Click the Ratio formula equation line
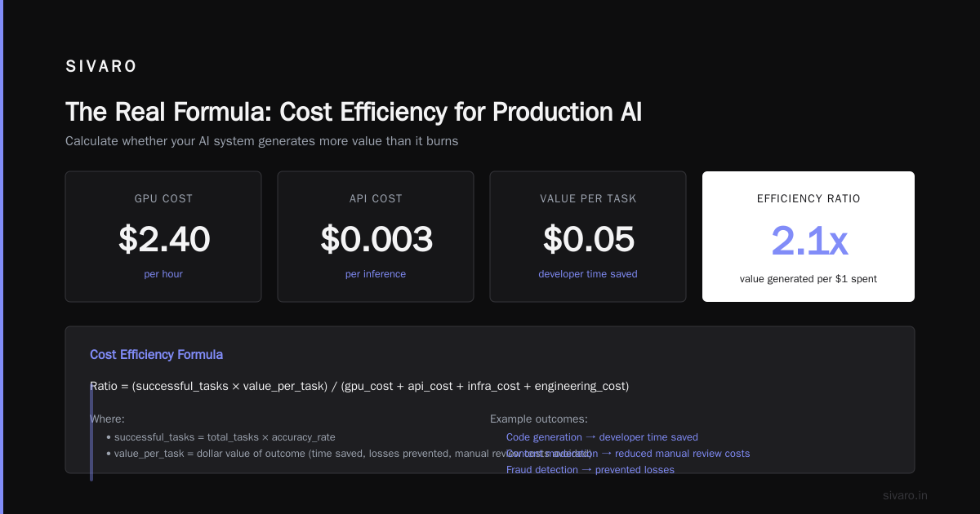This screenshot has height=514, width=980. [359, 386]
